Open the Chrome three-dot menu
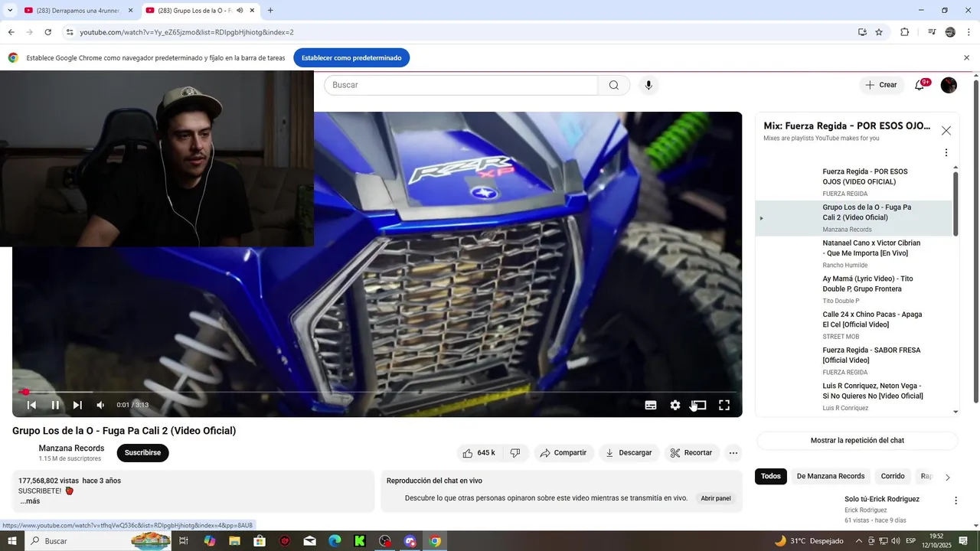Image resolution: width=980 pixels, height=551 pixels. tap(969, 32)
